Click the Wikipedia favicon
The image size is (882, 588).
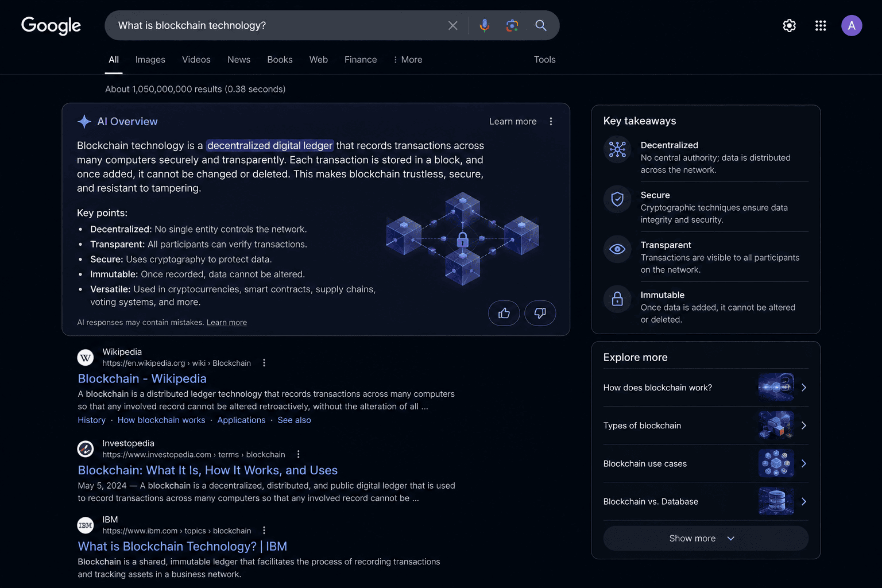(86, 358)
